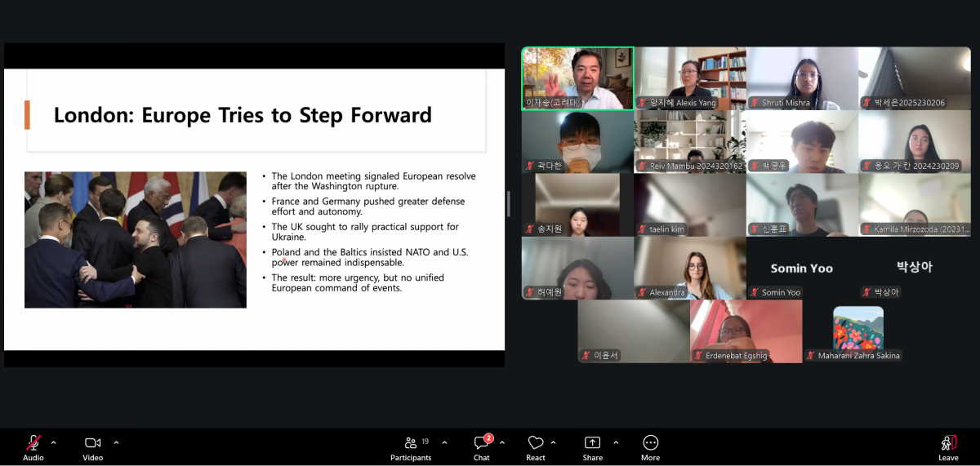Image resolution: width=980 pixels, height=466 pixels.
Task: Expand the chevron next to React
Action: coord(554,442)
